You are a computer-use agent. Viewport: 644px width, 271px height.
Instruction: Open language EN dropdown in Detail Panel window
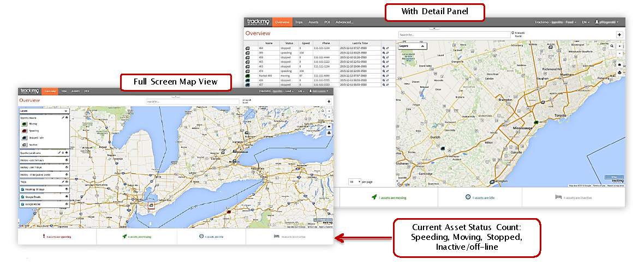click(585, 22)
